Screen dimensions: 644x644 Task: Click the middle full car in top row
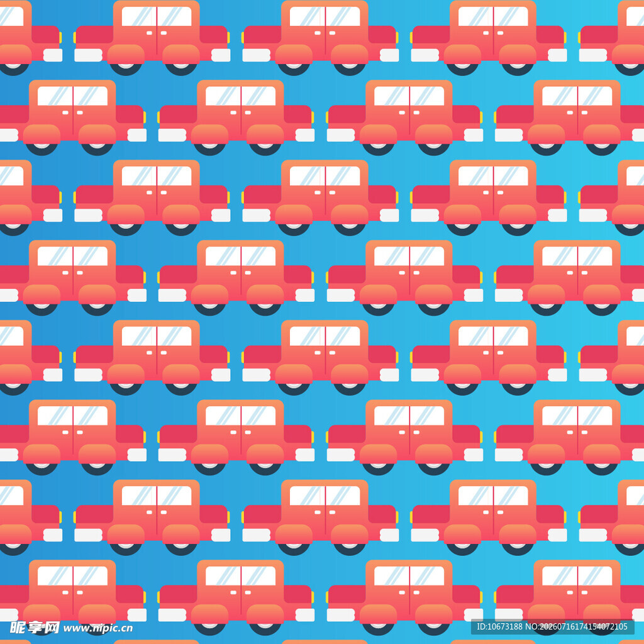click(x=320, y=38)
